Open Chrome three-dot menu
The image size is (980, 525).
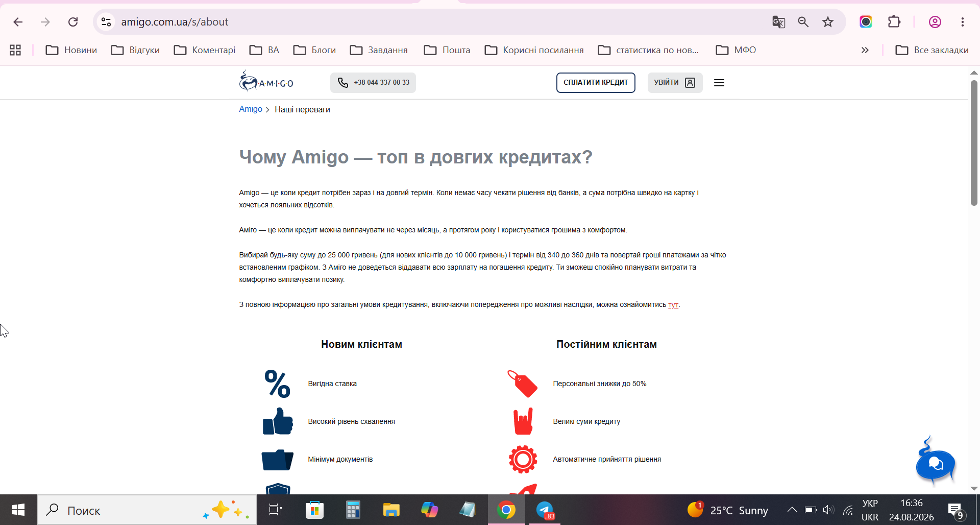(963, 22)
